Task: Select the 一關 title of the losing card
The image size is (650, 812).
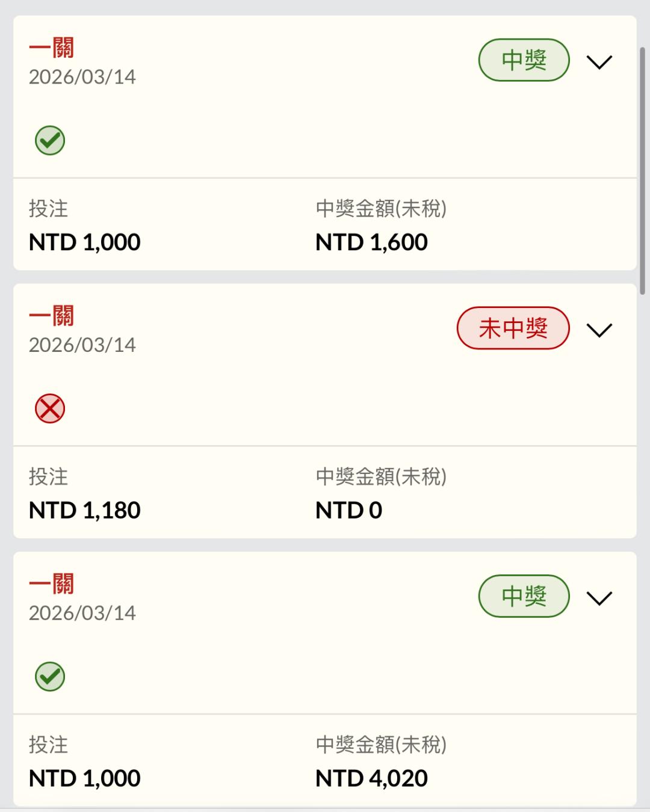Action: pyautogui.click(x=52, y=316)
